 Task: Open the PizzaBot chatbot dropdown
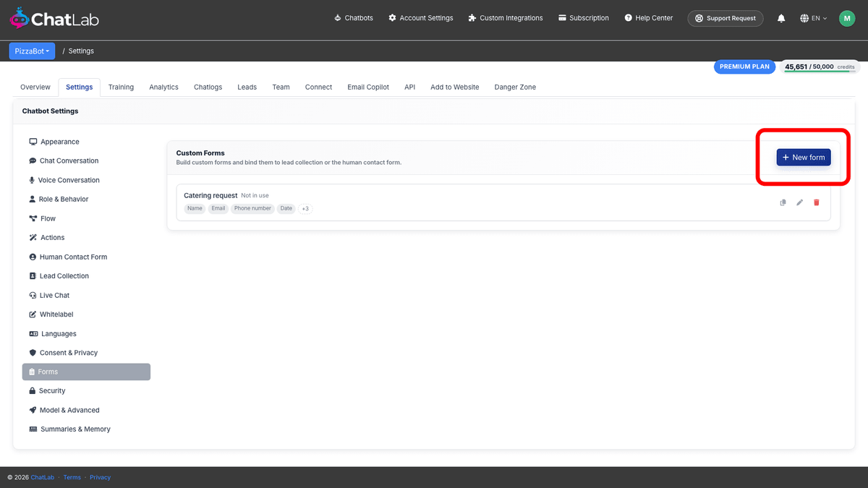tap(32, 51)
